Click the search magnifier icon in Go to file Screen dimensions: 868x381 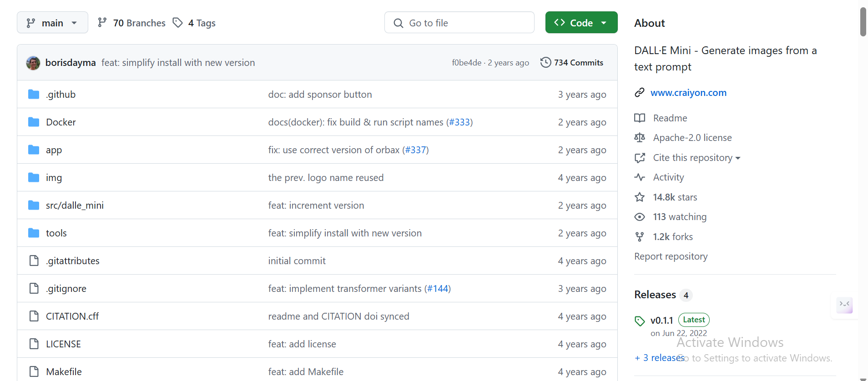(399, 23)
